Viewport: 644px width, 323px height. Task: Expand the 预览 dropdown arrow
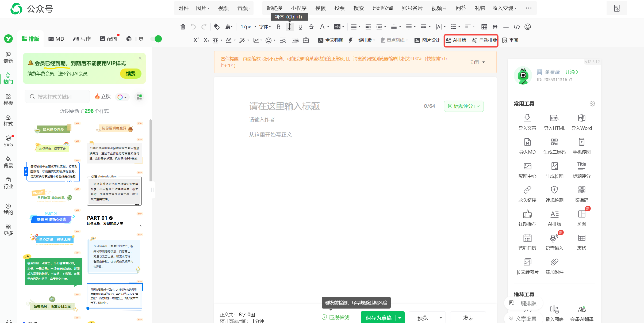point(440,318)
